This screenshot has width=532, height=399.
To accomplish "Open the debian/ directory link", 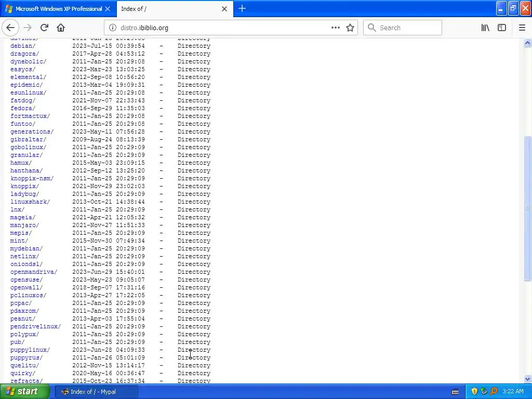I will 23,46.
